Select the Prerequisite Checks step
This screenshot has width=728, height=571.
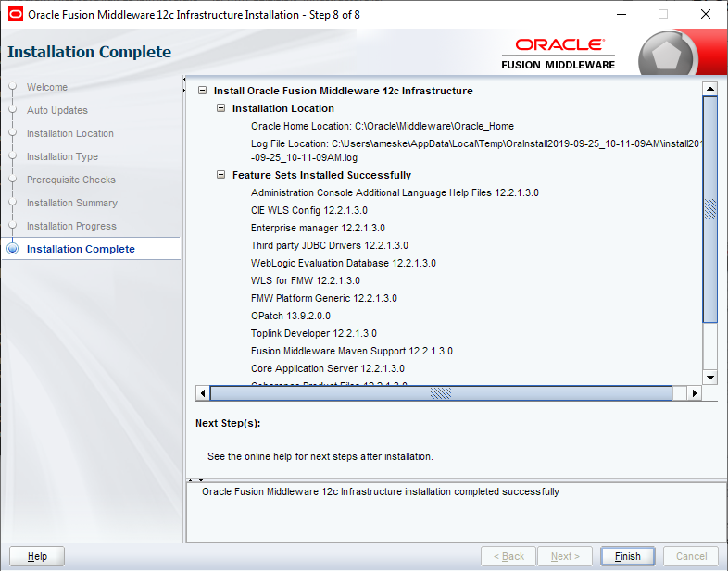tap(71, 180)
